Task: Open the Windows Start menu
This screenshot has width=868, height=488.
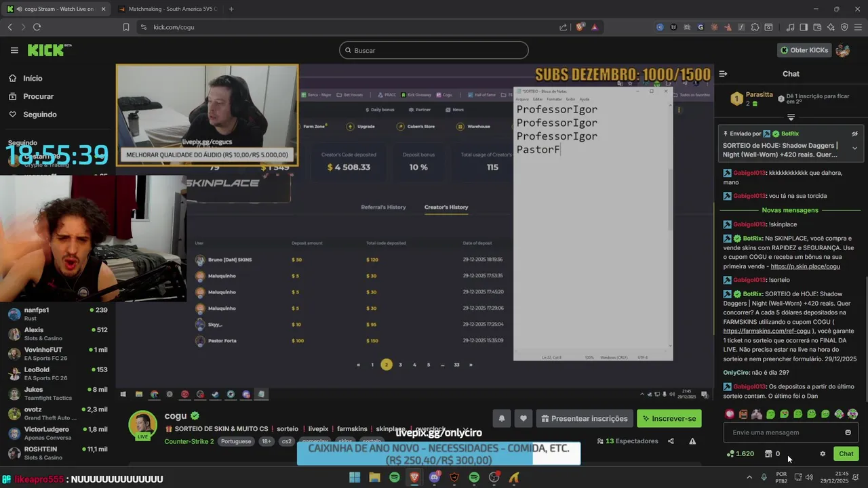Action: click(355, 478)
